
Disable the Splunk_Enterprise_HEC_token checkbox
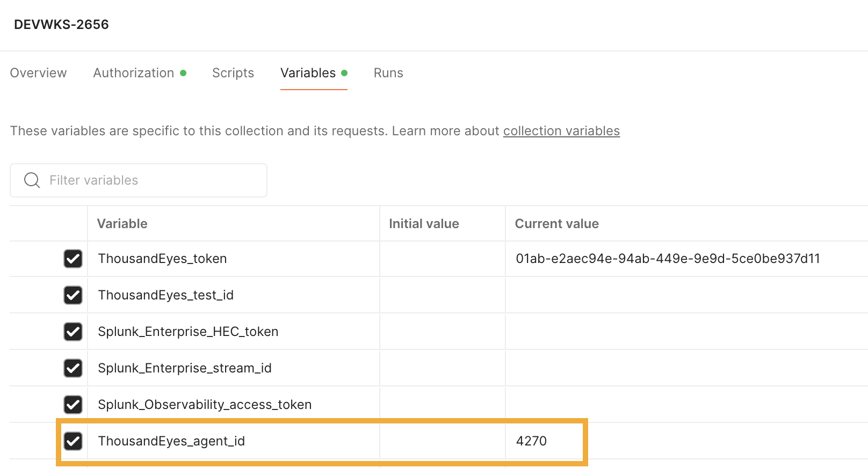(x=73, y=332)
